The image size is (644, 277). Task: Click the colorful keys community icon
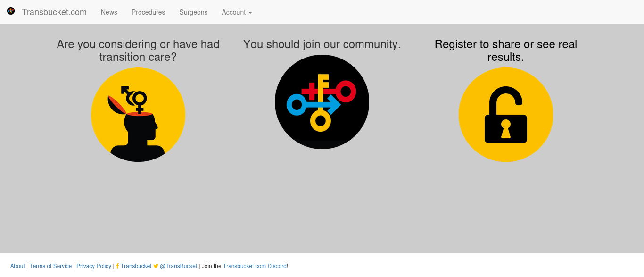click(x=322, y=102)
